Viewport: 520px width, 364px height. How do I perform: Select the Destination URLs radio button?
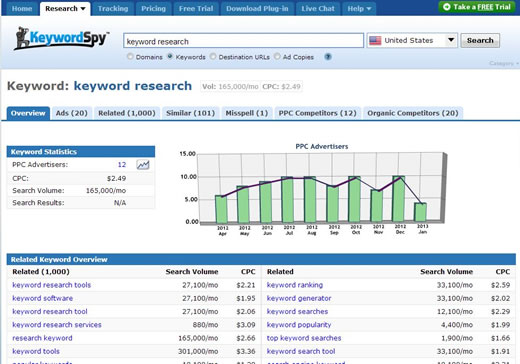point(213,56)
